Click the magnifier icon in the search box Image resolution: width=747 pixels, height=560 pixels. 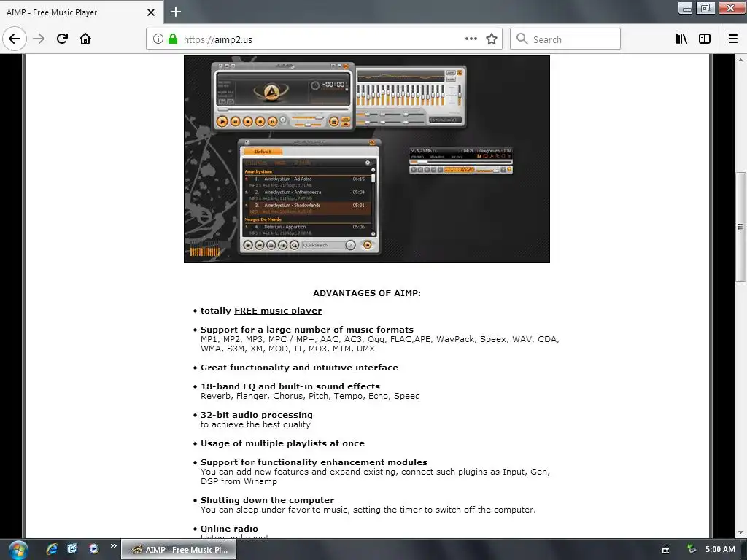[522, 39]
